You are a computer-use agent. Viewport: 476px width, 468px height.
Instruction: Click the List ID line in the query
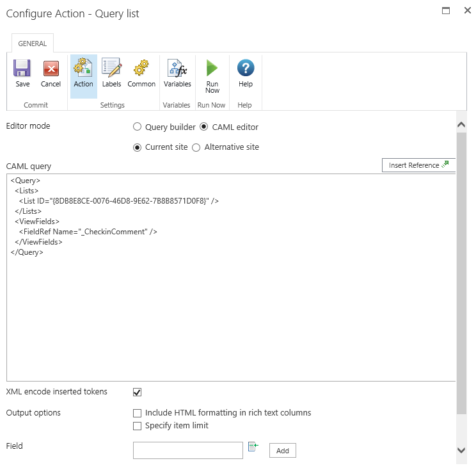[119, 201]
